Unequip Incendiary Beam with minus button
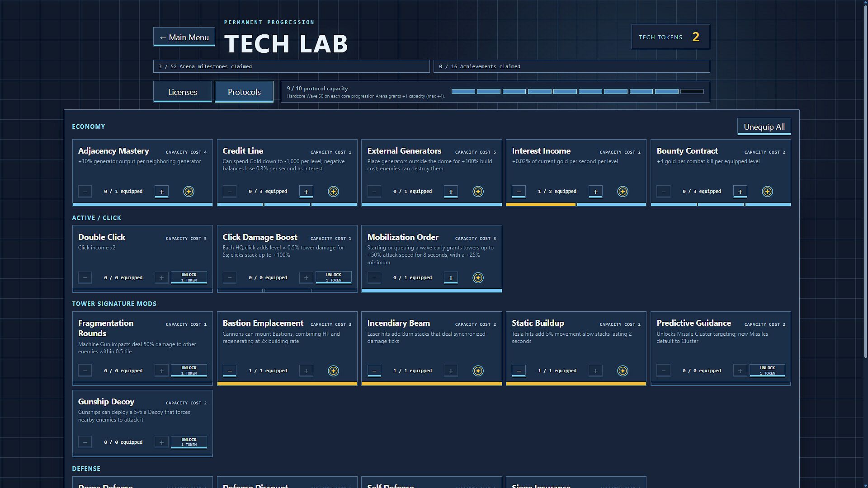Screen dimensions: 868x488 click(374, 371)
